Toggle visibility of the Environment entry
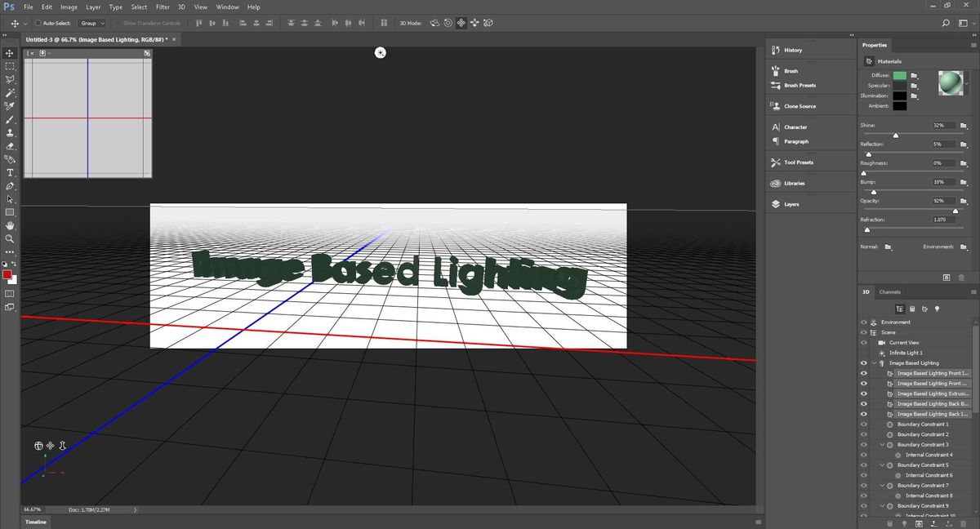The image size is (980, 529). point(863,322)
